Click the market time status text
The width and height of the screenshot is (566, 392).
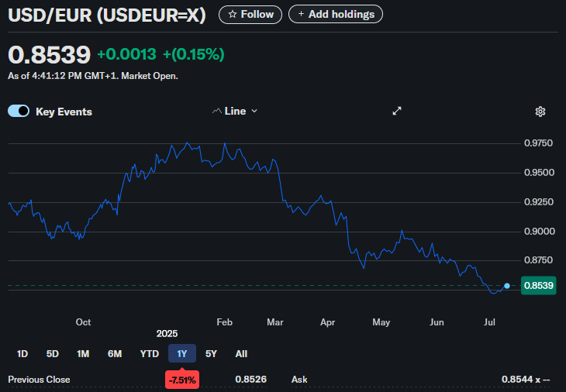(x=93, y=76)
